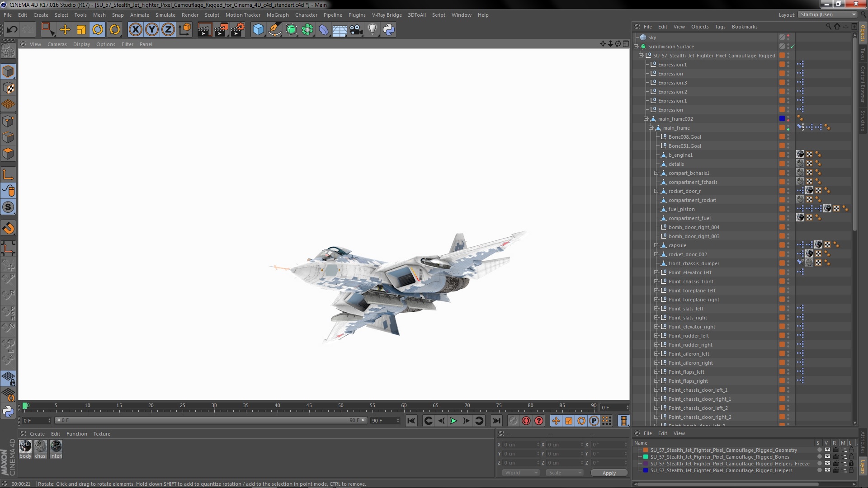This screenshot has height=488, width=868.
Task: Open the World coordinate dropdown
Action: click(521, 473)
